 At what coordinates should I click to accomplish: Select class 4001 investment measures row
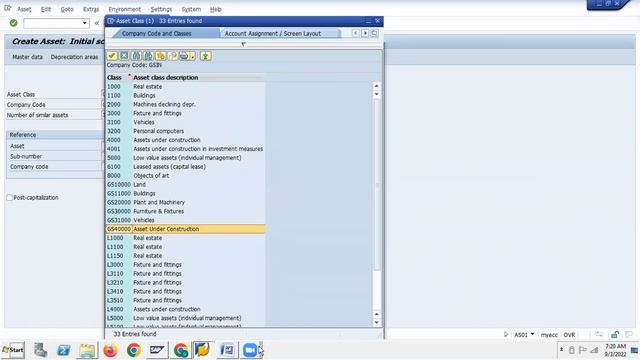point(185,149)
